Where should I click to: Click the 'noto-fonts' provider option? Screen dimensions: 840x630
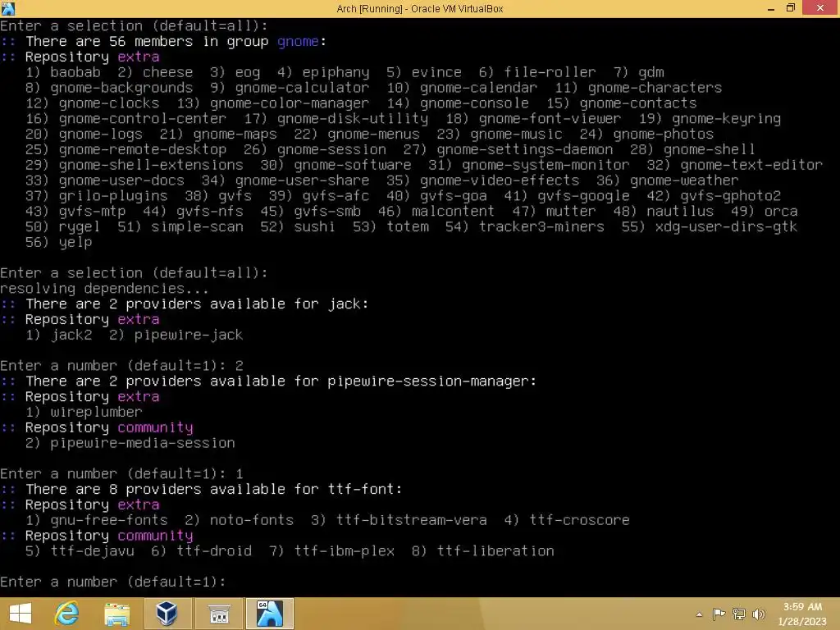[x=252, y=520]
